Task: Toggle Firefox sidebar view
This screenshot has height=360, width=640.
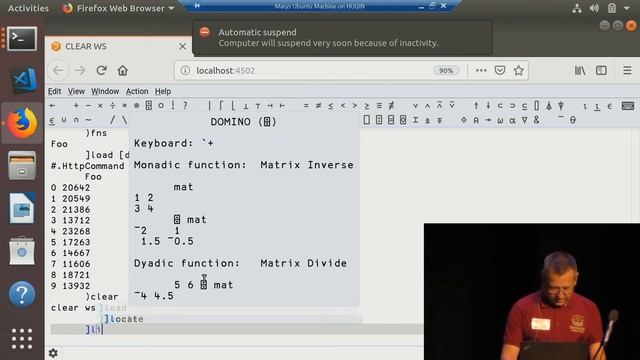Action: (601, 71)
